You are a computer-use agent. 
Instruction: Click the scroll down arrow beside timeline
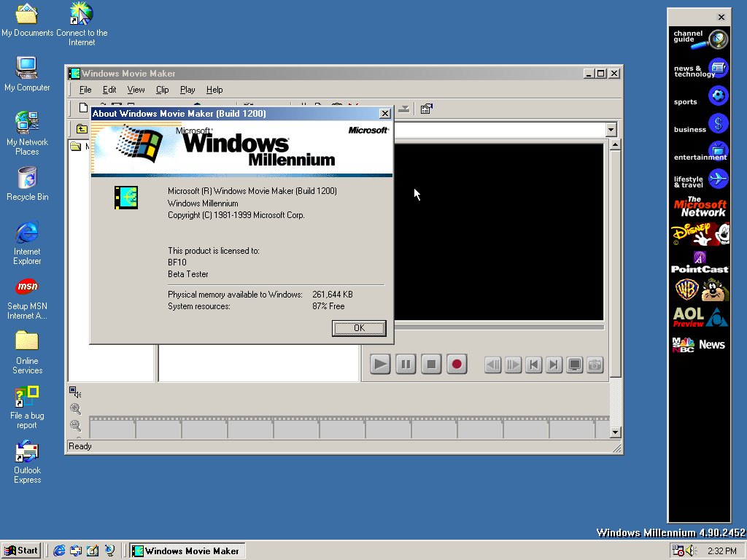tap(615, 432)
